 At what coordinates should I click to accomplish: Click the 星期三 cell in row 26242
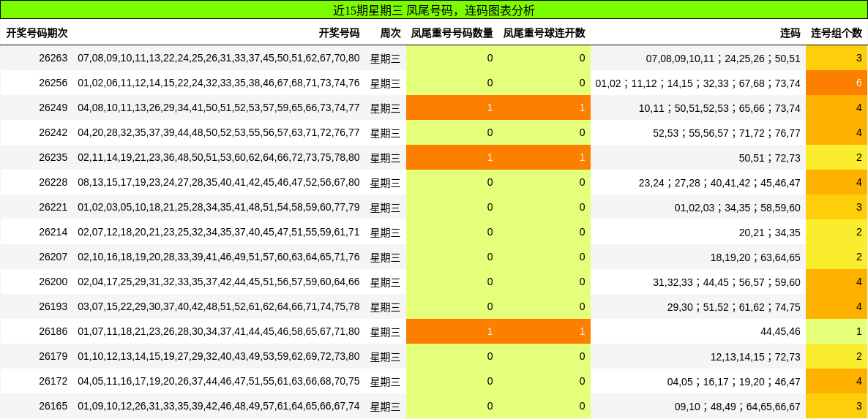click(385, 133)
